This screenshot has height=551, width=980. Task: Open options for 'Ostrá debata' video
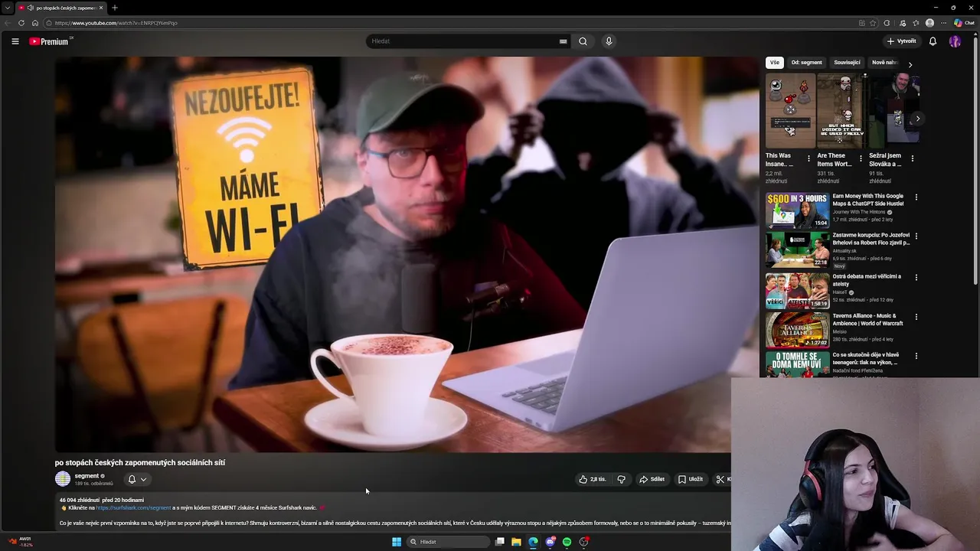(916, 277)
